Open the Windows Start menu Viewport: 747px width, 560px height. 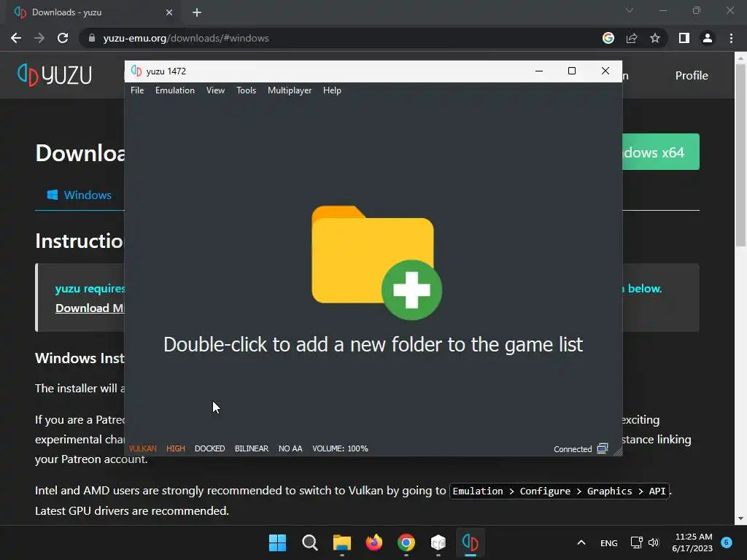coord(277,542)
